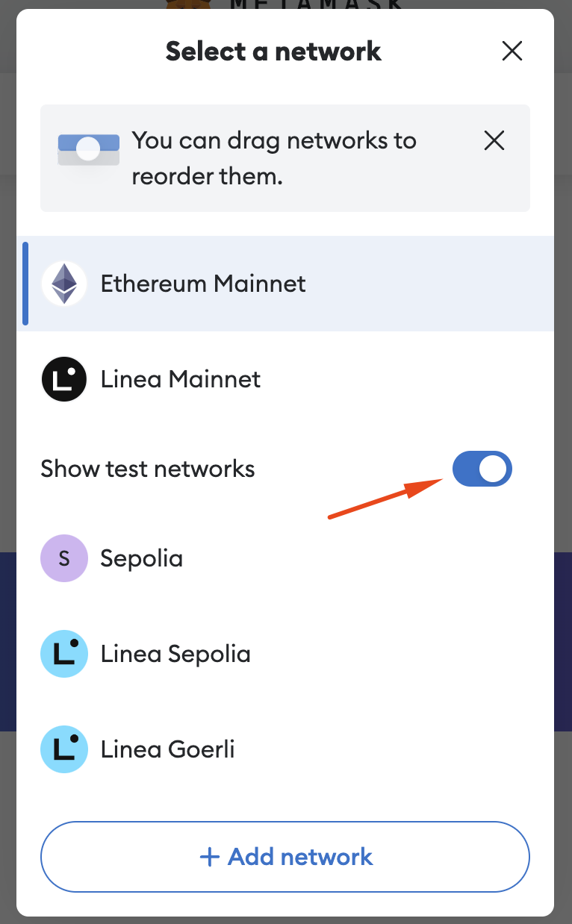Dismiss the drag networks reorder tip

pyautogui.click(x=494, y=140)
